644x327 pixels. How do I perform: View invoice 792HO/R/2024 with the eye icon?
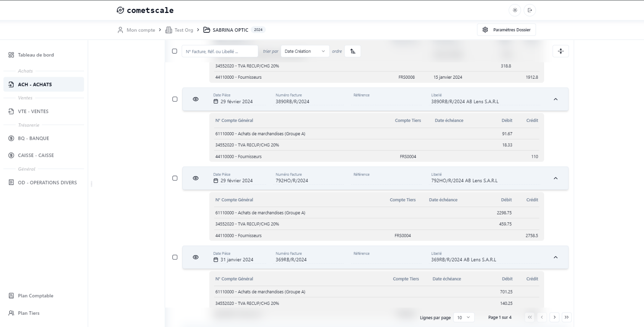point(196,178)
